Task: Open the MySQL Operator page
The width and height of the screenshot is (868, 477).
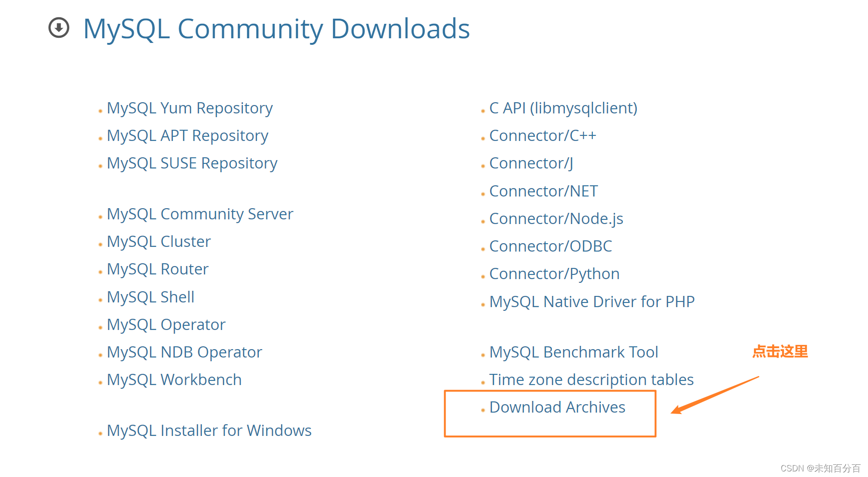Action: pos(166,324)
